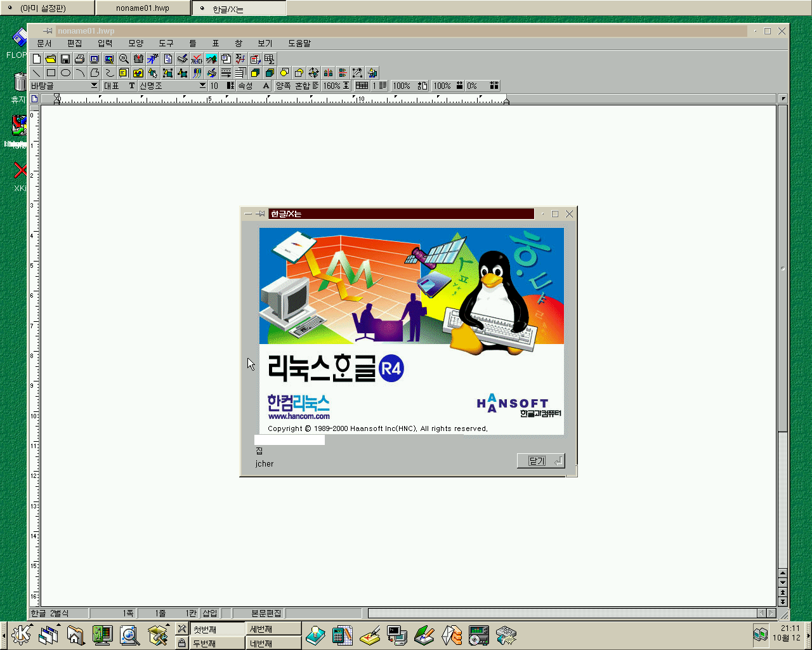This screenshot has width=812, height=650.
Task: Open the 모양 menu
Action: (x=136, y=43)
